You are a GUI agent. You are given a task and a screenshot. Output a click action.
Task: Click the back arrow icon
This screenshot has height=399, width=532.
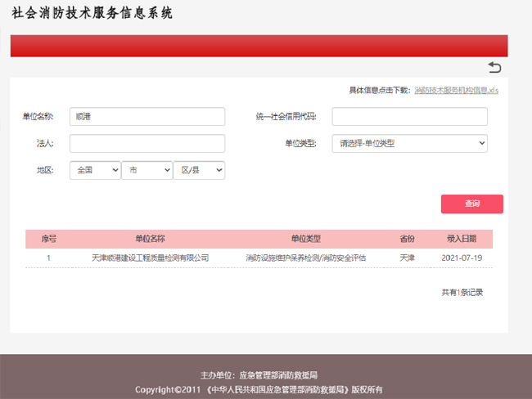coord(494,67)
